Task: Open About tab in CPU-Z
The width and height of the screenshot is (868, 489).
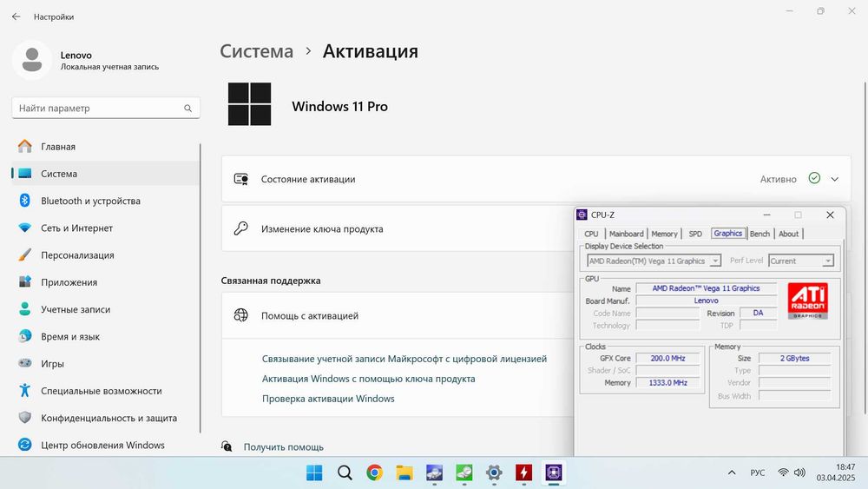Action: (788, 234)
